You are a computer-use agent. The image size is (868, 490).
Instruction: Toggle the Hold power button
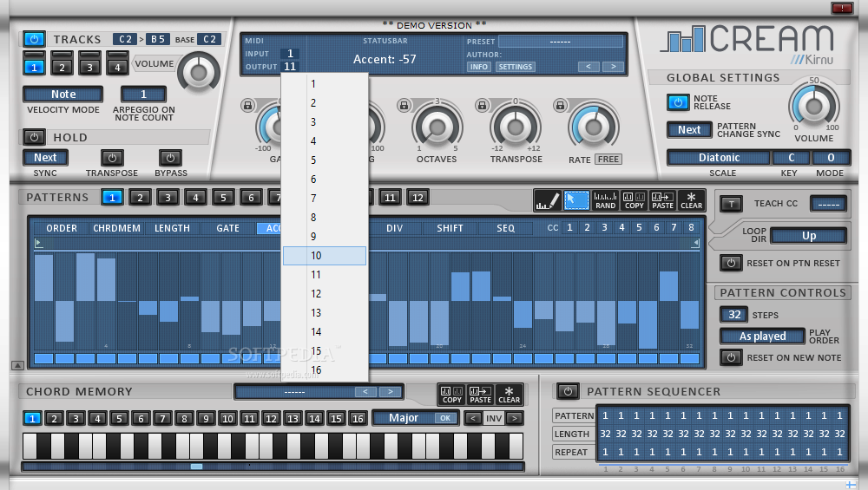click(x=35, y=137)
